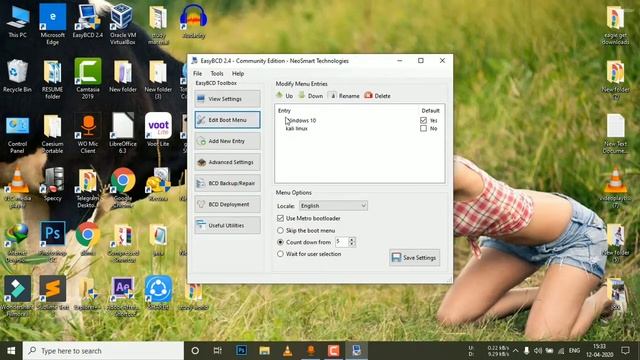
Task: Move entry Up in boot menu
Action: pos(284,96)
